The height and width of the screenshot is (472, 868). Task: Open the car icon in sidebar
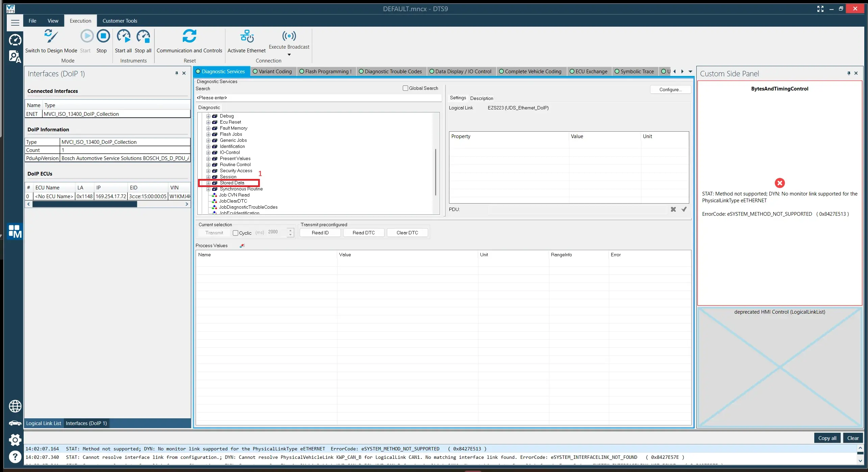pos(15,423)
